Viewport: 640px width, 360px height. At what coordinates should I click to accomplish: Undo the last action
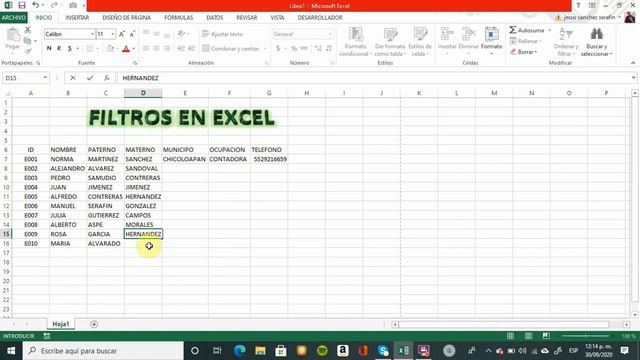[x=36, y=5]
